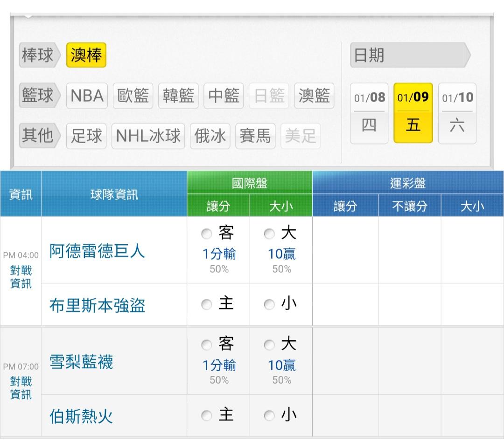Choose the 韓籃 league button
This screenshot has height=448, width=504.
pos(178,96)
